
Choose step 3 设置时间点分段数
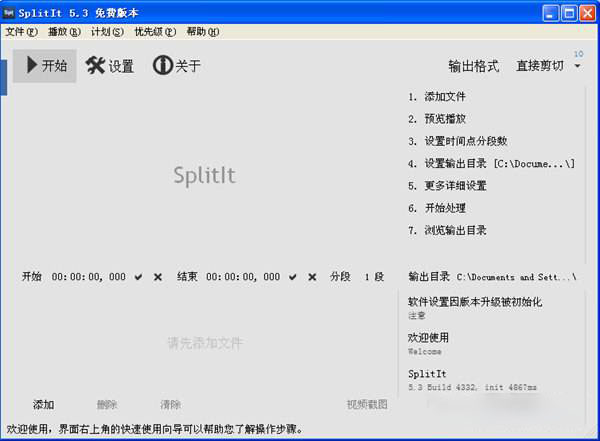457,141
